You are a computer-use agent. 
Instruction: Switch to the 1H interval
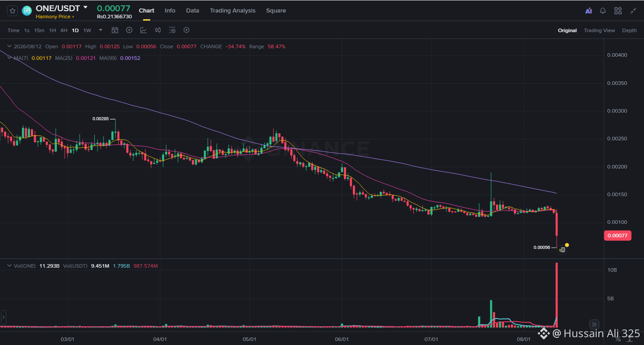(52, 30)
